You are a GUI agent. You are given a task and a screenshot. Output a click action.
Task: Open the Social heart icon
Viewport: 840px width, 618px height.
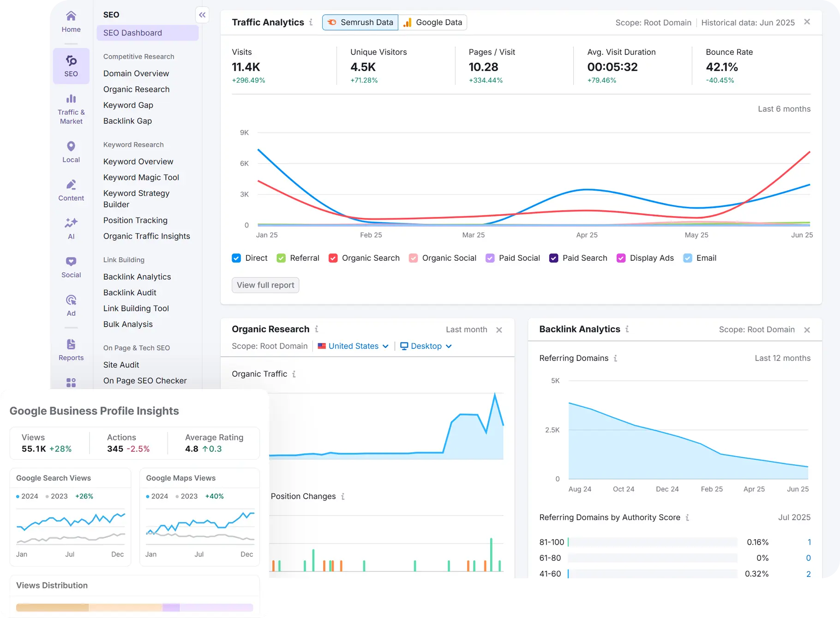71,261
